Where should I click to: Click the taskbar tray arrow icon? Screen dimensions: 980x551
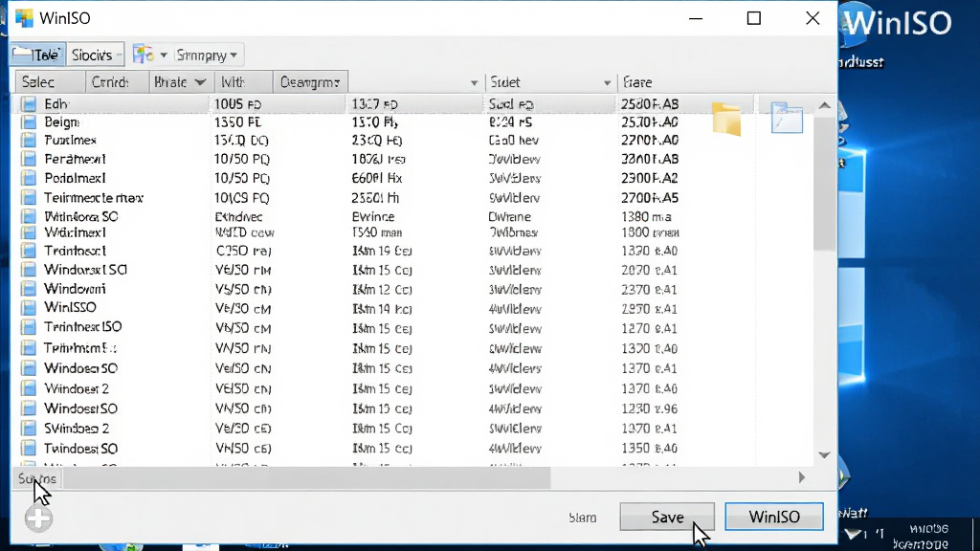854,534
